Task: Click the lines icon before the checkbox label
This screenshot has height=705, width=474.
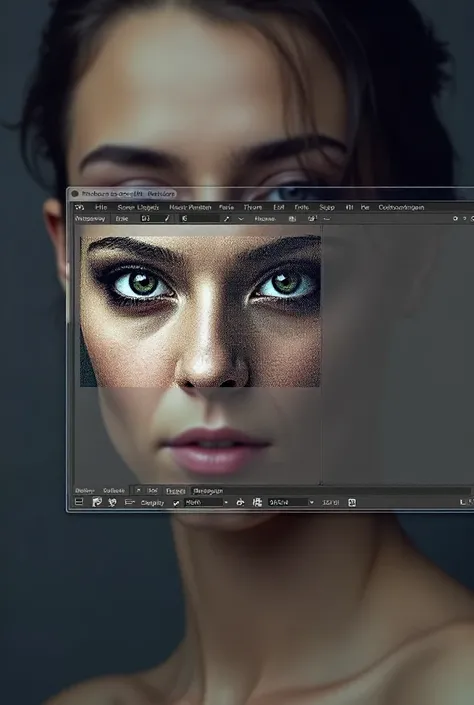Action: pos(130,502)
